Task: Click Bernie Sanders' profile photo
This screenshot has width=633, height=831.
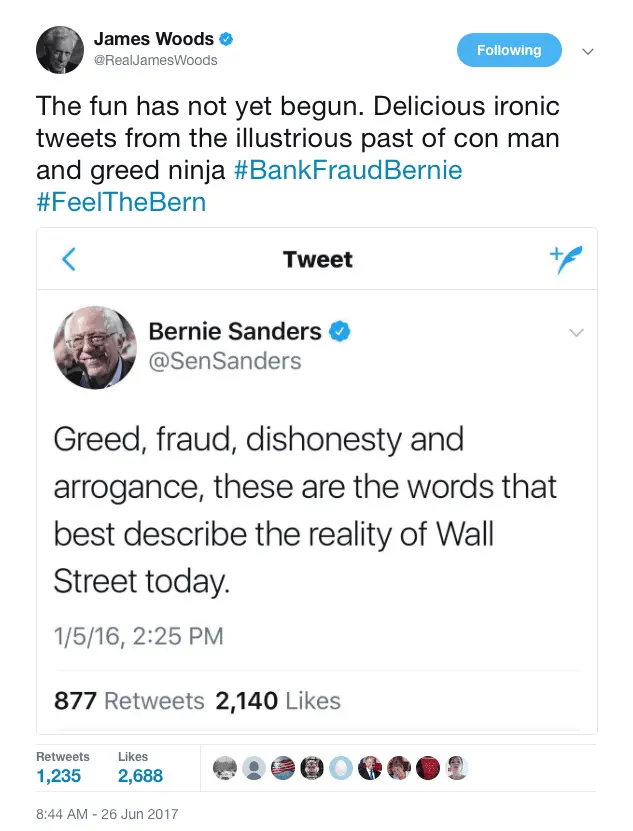Action: (94, 347)
